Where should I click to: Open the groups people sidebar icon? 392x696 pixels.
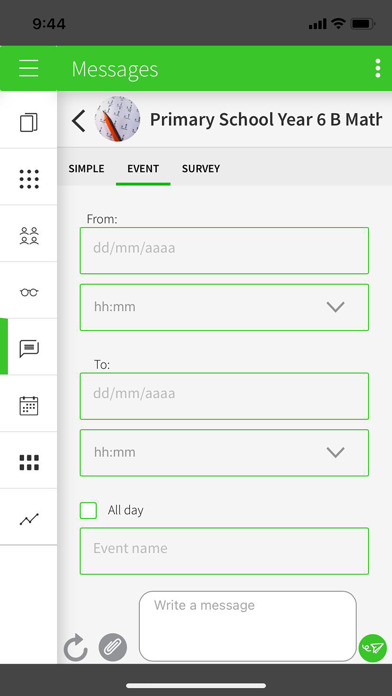click(29, 236)
